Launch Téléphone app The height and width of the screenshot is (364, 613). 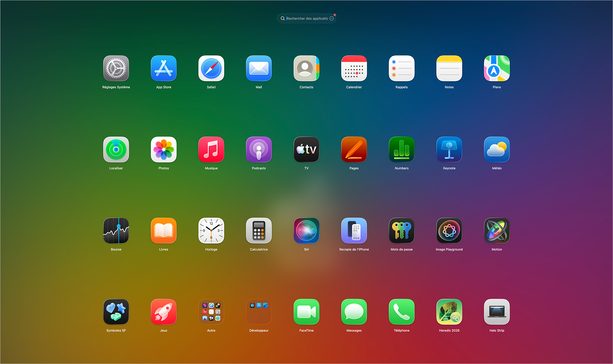401,312
